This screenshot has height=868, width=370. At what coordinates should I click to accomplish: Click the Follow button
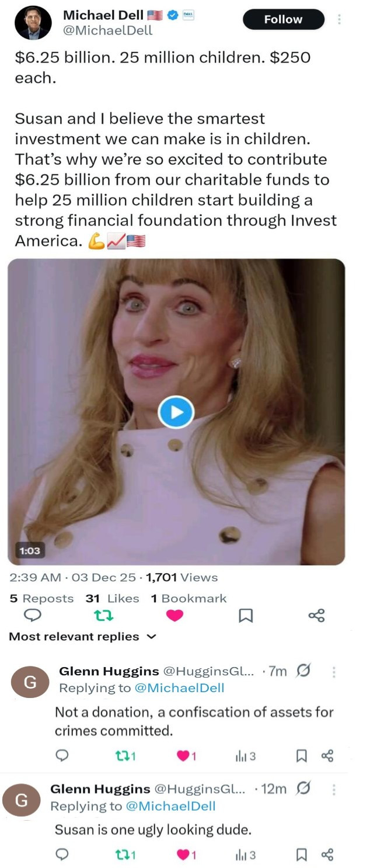pyautogui.click(x=283, y=19)
